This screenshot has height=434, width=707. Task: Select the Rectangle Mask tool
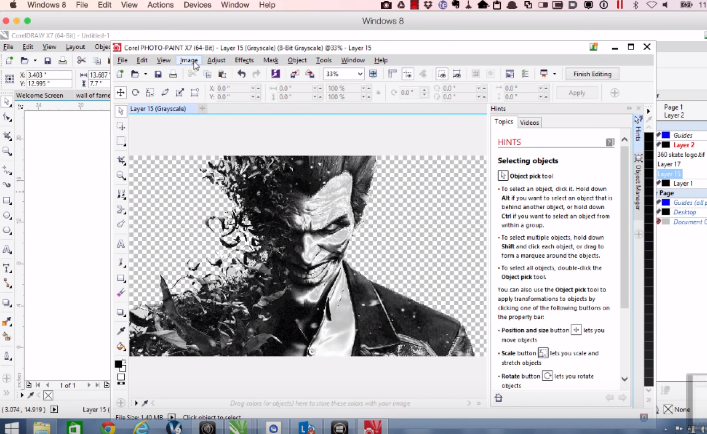[121, 141]
